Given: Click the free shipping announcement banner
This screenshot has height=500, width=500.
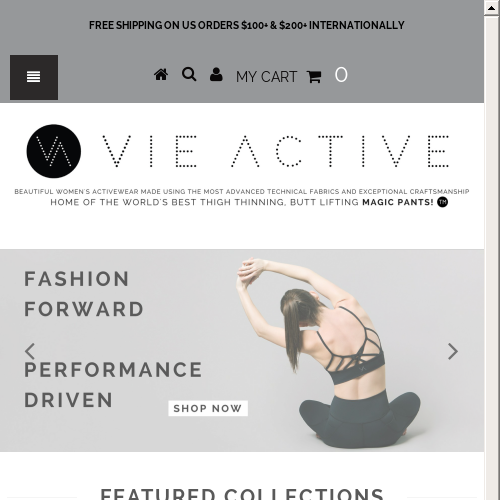Looking at the screenshot, I should click(246, 25).
